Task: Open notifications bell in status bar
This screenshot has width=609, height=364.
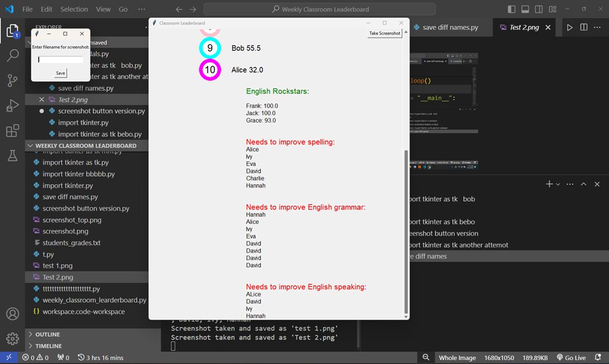Action: (x=598, y=357)
